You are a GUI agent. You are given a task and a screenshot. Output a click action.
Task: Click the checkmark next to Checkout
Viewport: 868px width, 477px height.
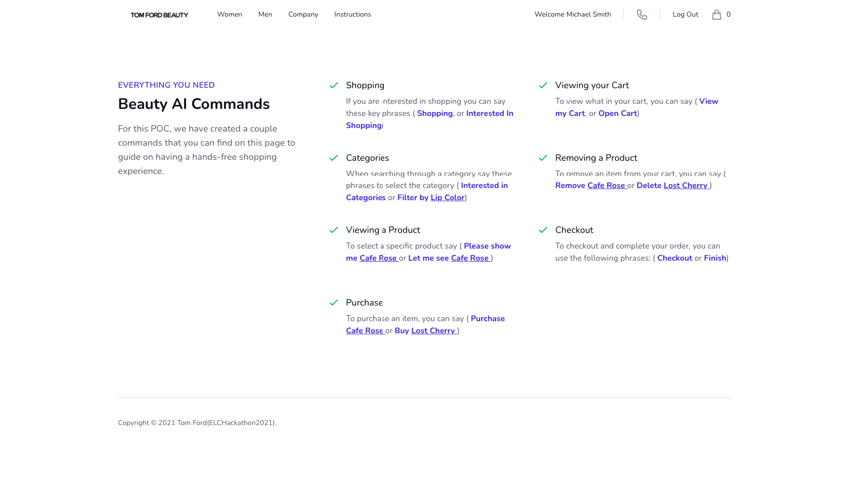tap(543, 229)
